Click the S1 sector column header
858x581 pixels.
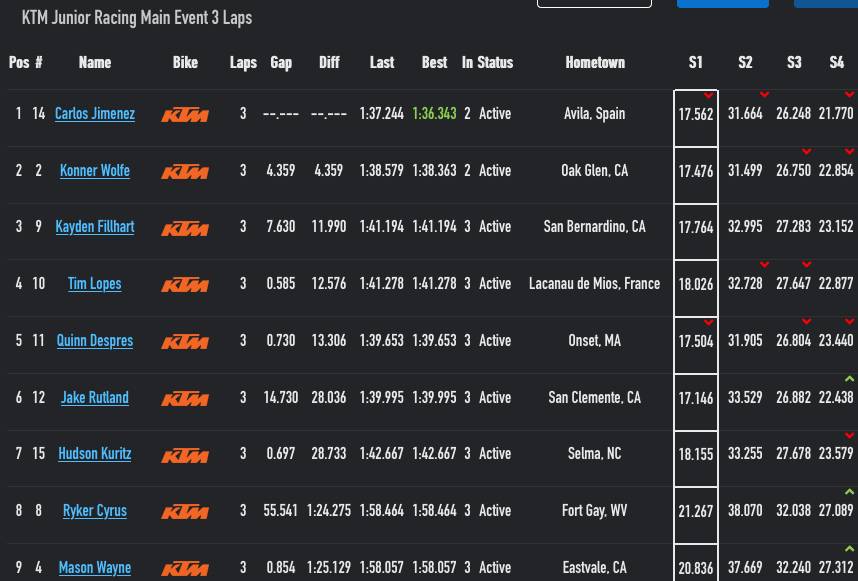coord(696,62)
